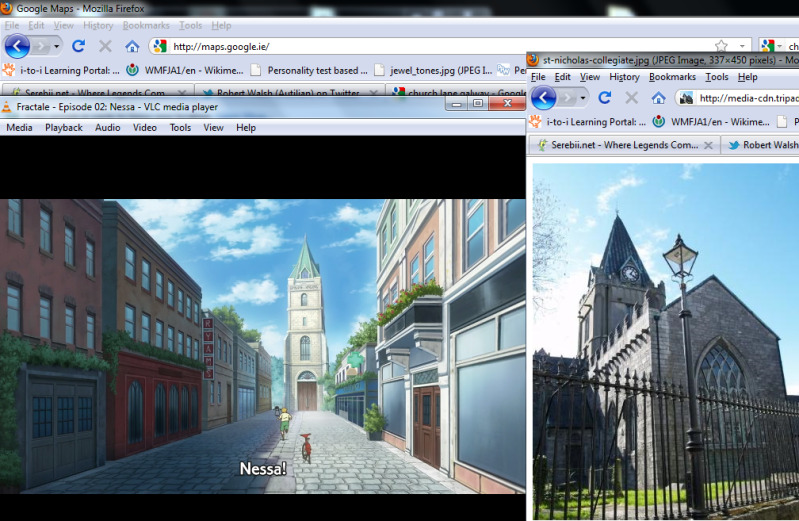Viewport: 799px width, 521px height.
Task: Open VLC Help menu
Action: 246,127
